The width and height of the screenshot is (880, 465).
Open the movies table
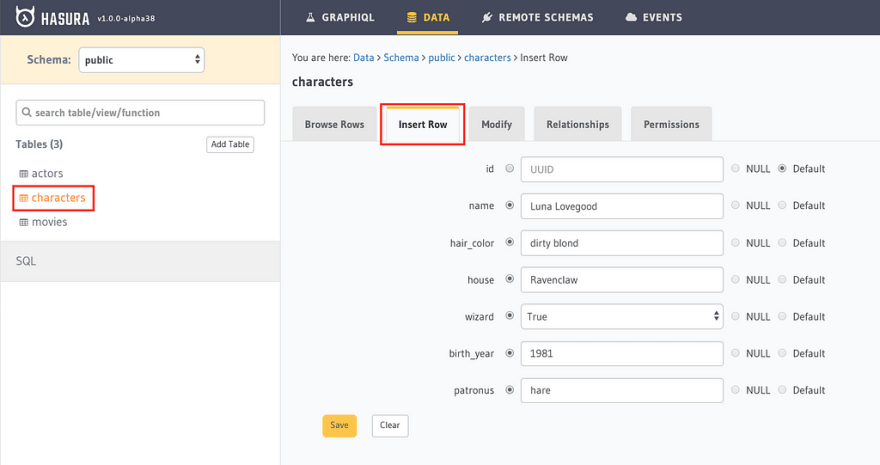click(x=49, y=222)
